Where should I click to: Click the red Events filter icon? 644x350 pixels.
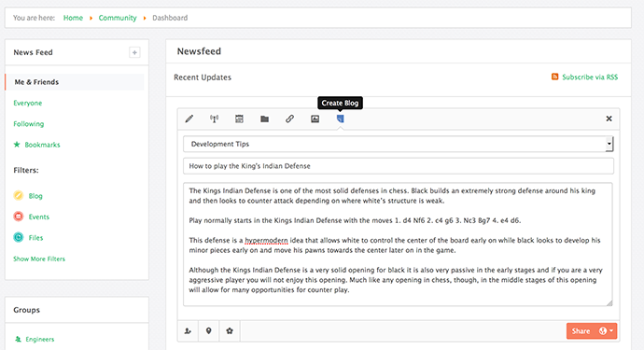pos(19,217)
